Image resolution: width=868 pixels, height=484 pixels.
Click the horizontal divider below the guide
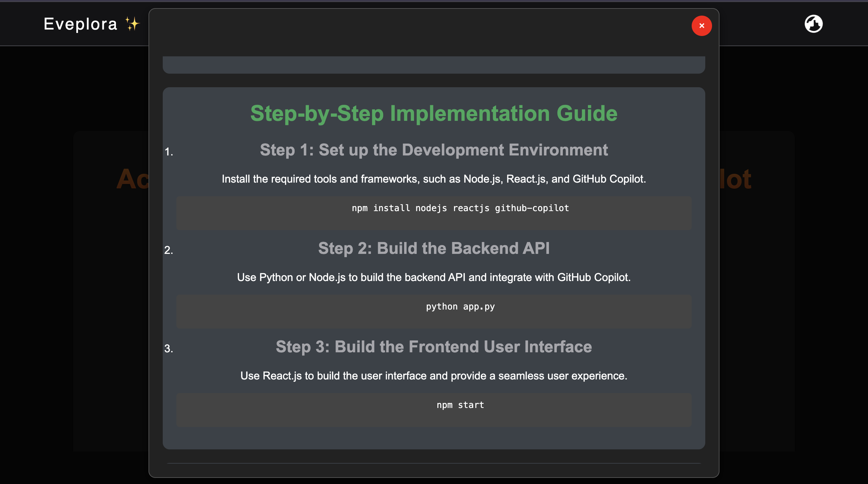434,463
